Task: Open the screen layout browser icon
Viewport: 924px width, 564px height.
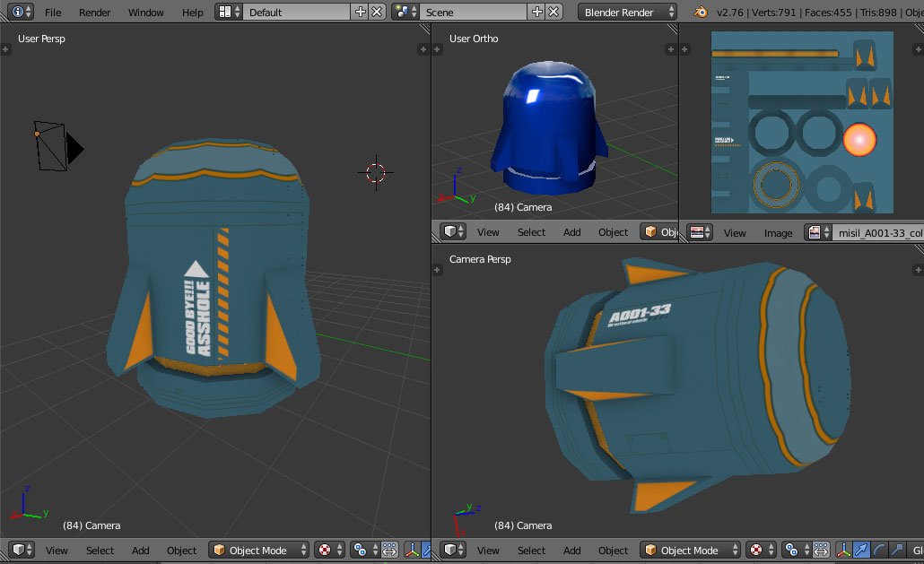Action: [x=229, y=12]
